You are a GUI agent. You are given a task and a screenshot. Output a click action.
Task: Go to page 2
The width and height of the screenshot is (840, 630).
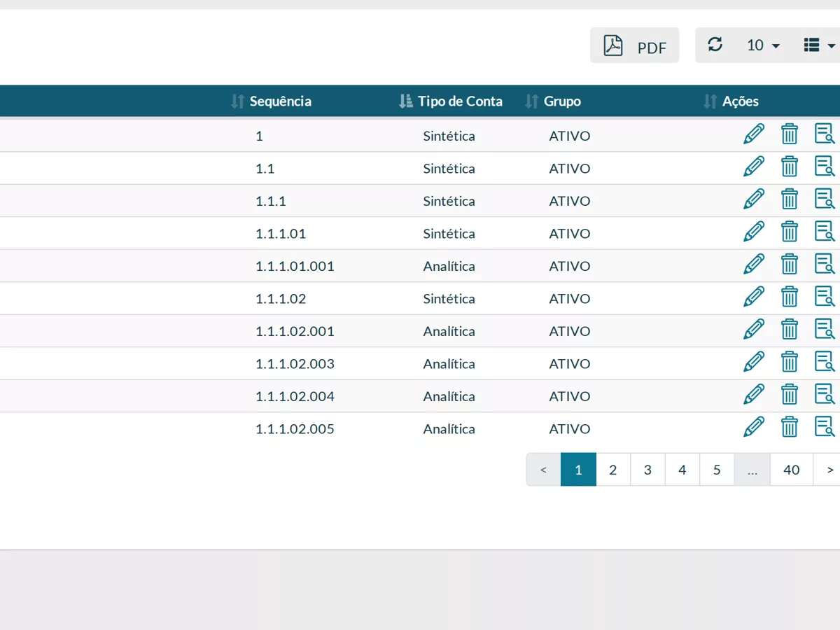[x=613, y=470]
